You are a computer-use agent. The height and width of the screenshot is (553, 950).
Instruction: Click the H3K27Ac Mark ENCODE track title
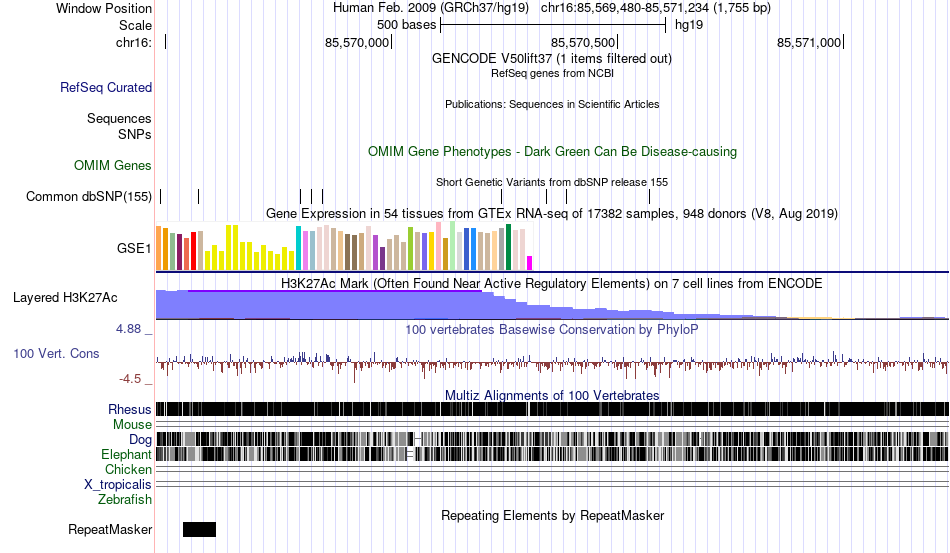tap(552, 283)
